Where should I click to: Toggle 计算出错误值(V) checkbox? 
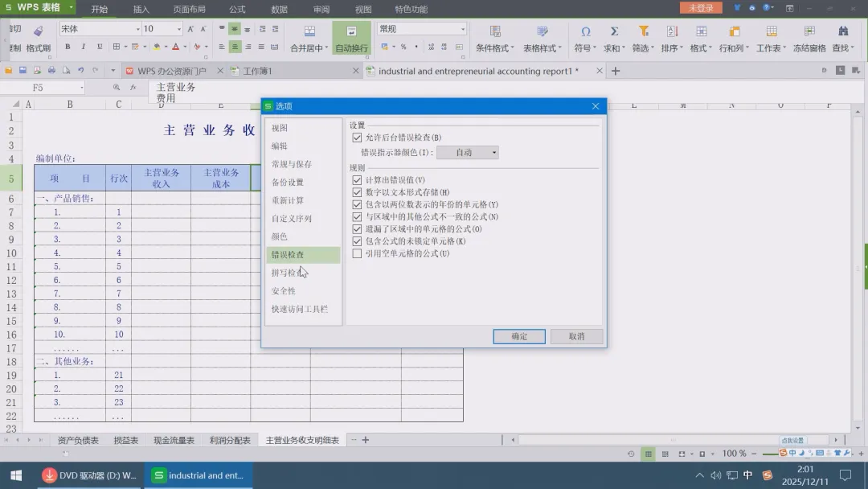(x=357, y=180)
